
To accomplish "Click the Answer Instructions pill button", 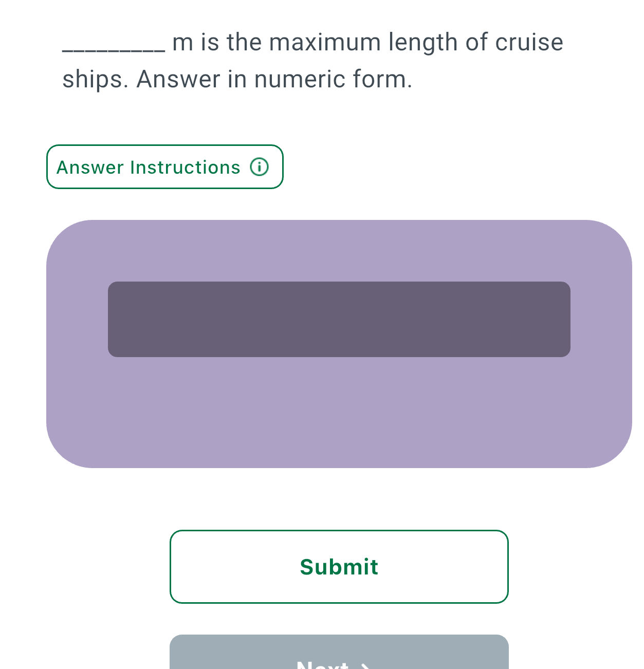I will point(164,167).
